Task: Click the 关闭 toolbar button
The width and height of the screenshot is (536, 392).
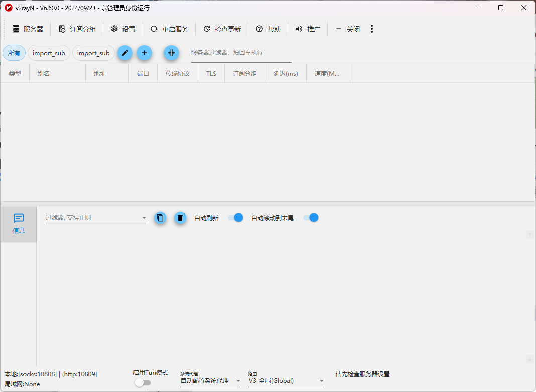Action: 348,29
